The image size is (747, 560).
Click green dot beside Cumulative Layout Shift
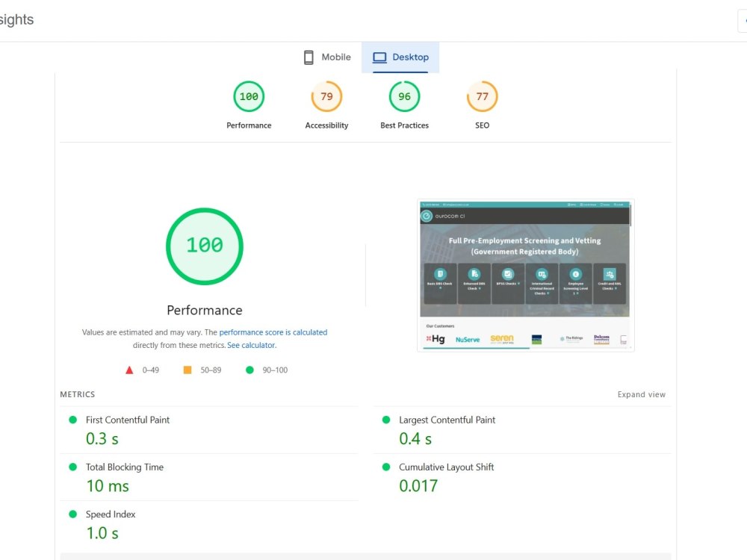pos(386,467)
